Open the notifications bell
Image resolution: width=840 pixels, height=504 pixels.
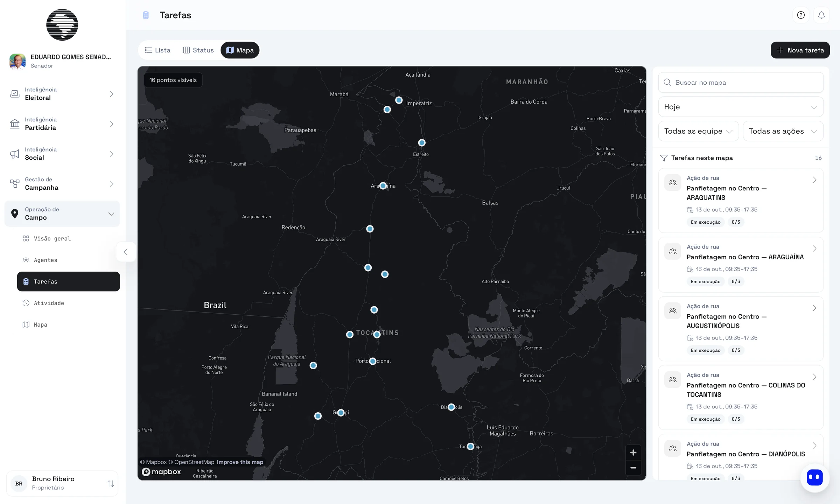tap(821, 15)
